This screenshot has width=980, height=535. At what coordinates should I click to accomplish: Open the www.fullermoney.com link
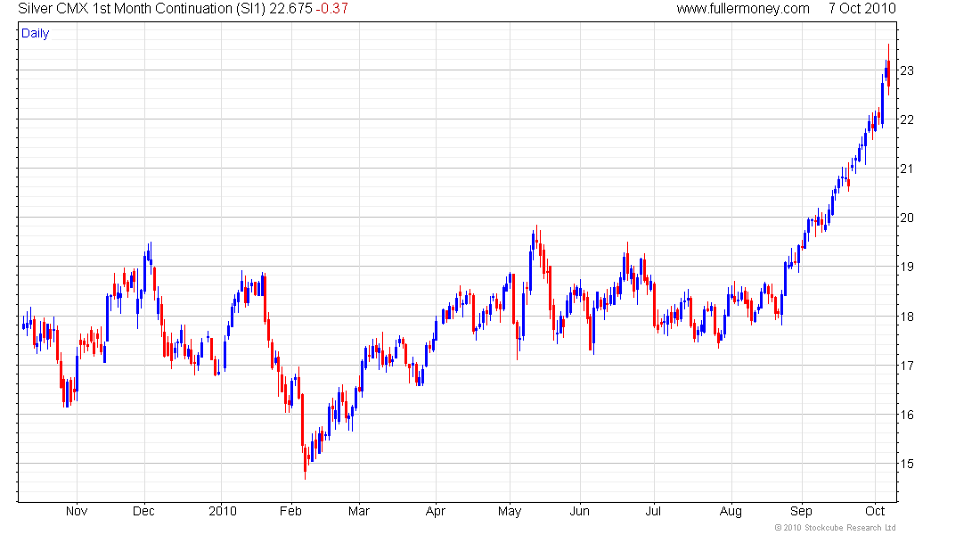[x=743, y=9]
